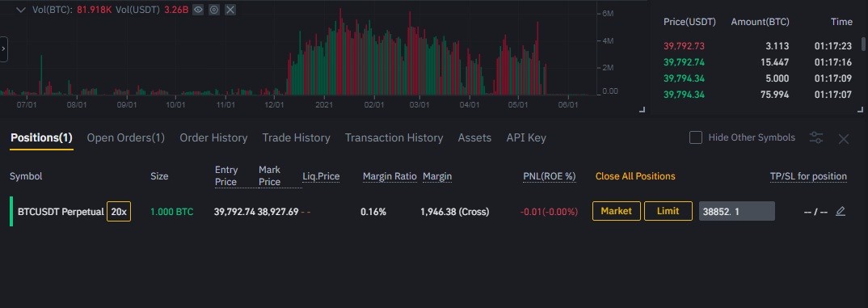This screenshot has width=868, height=308.
Task: Click the TP/SL for position header
Action: 808,176
